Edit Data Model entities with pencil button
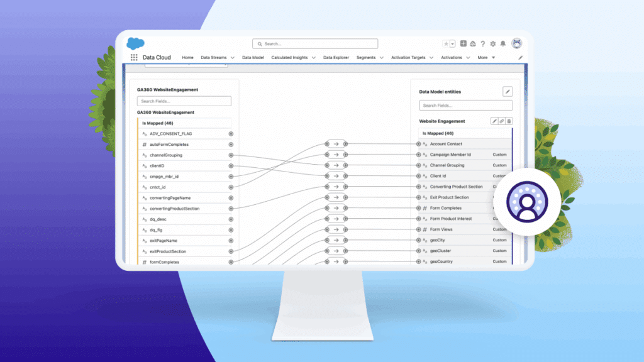 click(x=507, y=92)
